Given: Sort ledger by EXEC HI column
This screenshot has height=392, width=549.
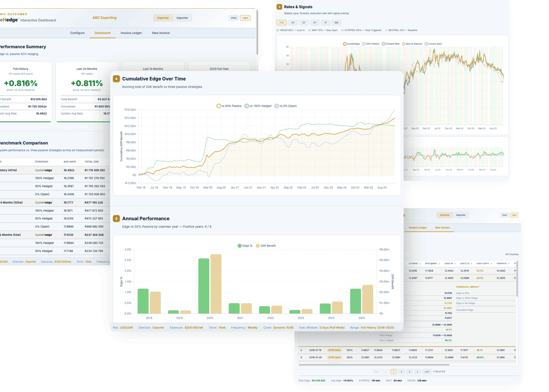Looking at the screenshot, I should 450,263.
